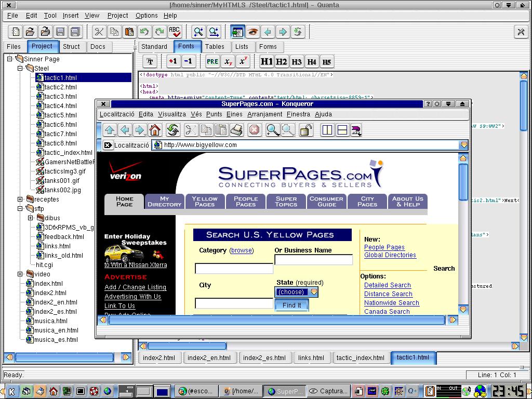Image resolution: width=532 pixels, height=399 pixels.
Task: Collapse the sftp folder
Action: [20, 208]
